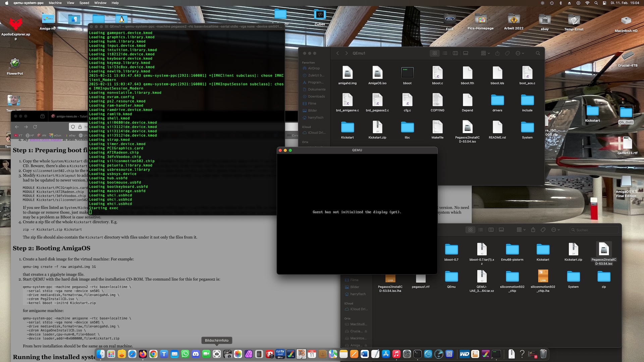Open Terminal from the Dock
This screenshot has height=362, width=644.
pos(417,354)
